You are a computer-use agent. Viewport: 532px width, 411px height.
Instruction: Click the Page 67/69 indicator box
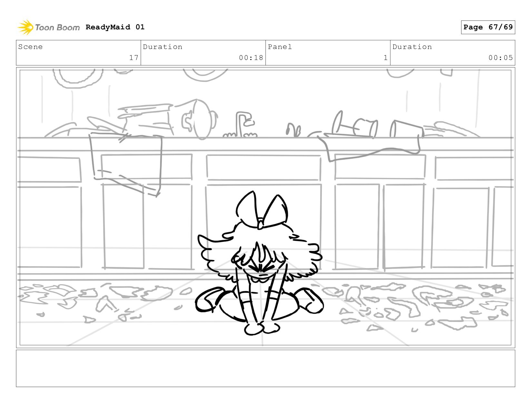(488, 27)
